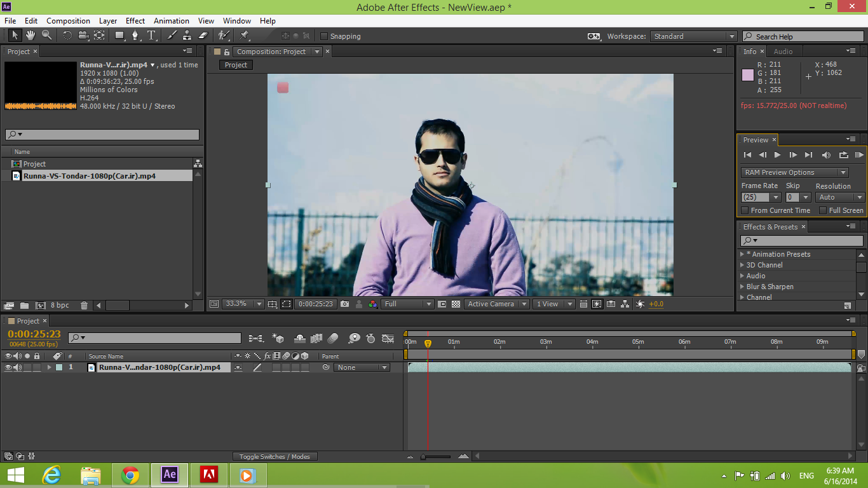Click the 0:00:25:23 timecode in timeline
The width and height of the screenshot is (868, 488).
[34, 334]
